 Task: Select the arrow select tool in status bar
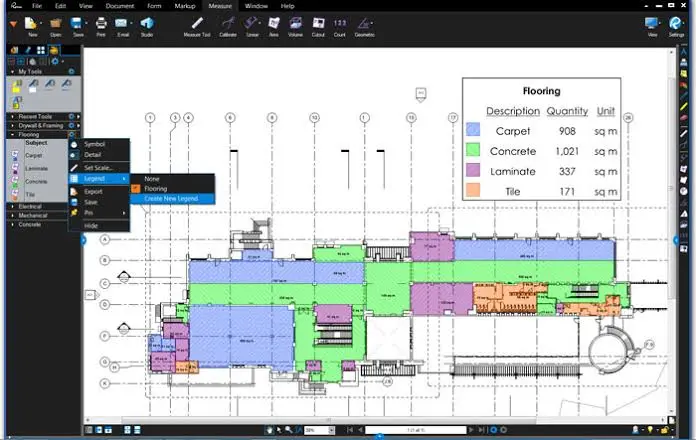pos(279,430)
